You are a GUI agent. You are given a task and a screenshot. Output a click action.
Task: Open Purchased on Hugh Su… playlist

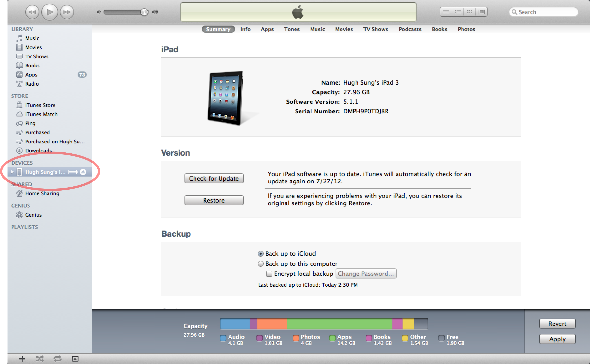(49, 142)
